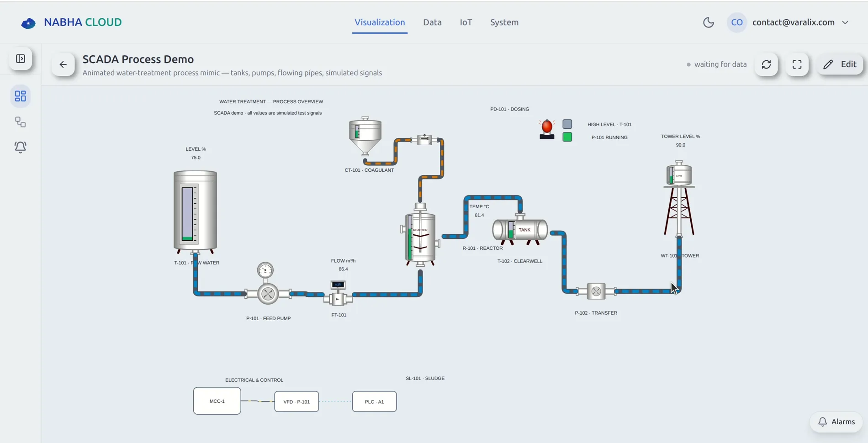
Task: Click the High Level T-101 indicator square
Action: [567, 124]
